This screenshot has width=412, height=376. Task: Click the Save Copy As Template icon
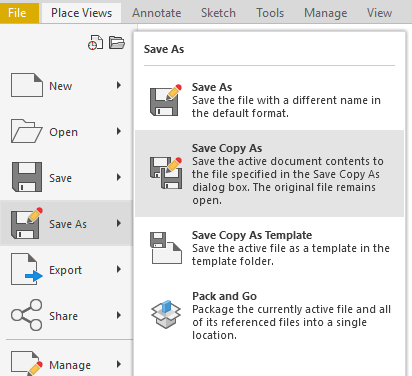pyautogui.click(x=166, y=248)
